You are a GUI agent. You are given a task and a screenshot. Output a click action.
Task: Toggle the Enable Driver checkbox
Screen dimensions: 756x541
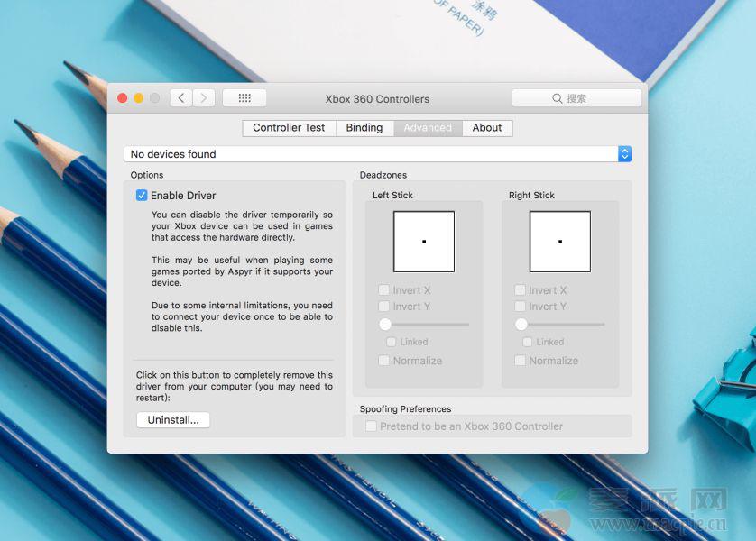(x=142, y=196)
